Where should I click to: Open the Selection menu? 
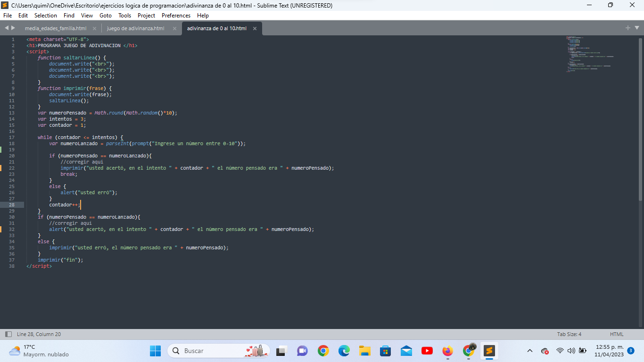(46, 16)
